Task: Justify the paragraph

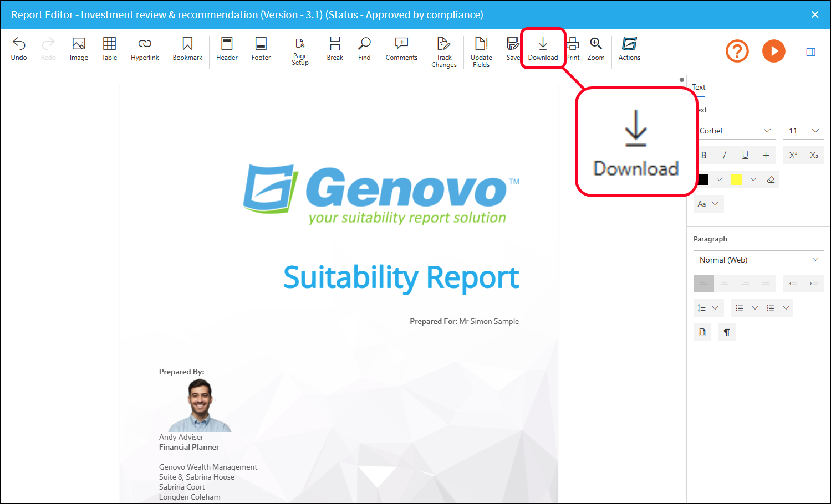Action: click(x=766, y=284)
